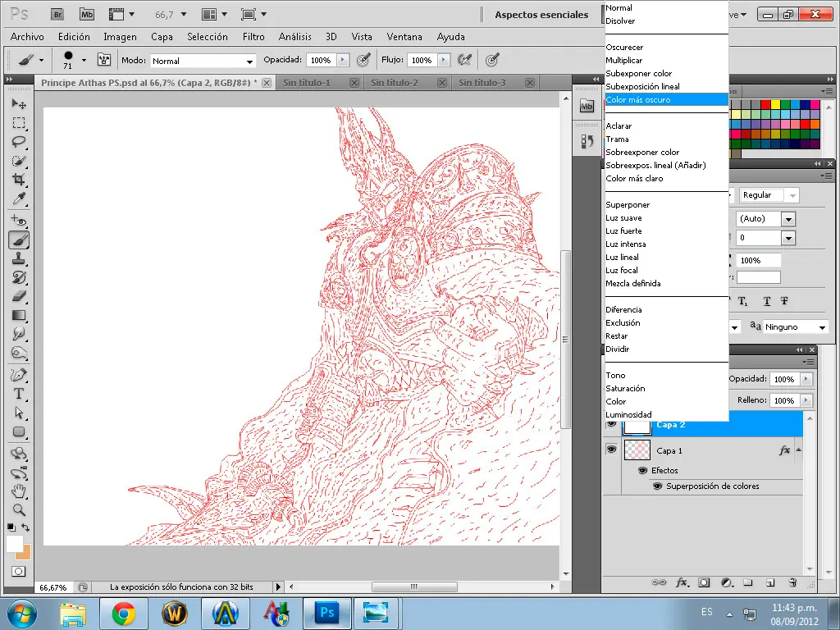The height and width of the screenshot is (630, 840).
Task: Switch to the Sin título-2 tab
Action: (x=395, y=83)
